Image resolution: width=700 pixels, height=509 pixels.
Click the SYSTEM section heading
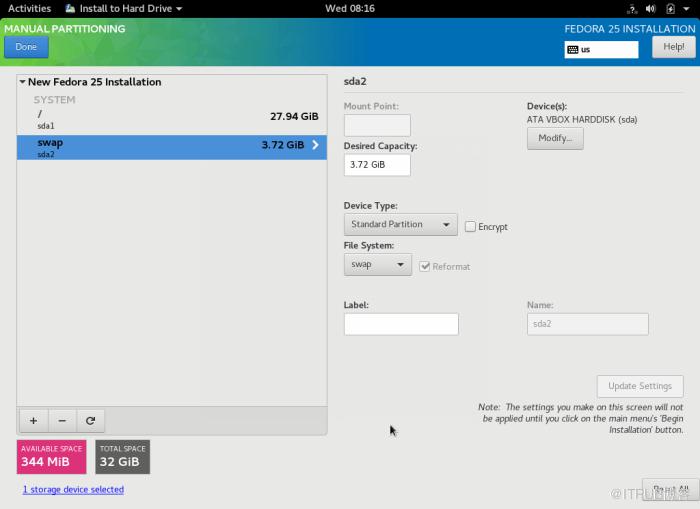click(x=54, y=100)
